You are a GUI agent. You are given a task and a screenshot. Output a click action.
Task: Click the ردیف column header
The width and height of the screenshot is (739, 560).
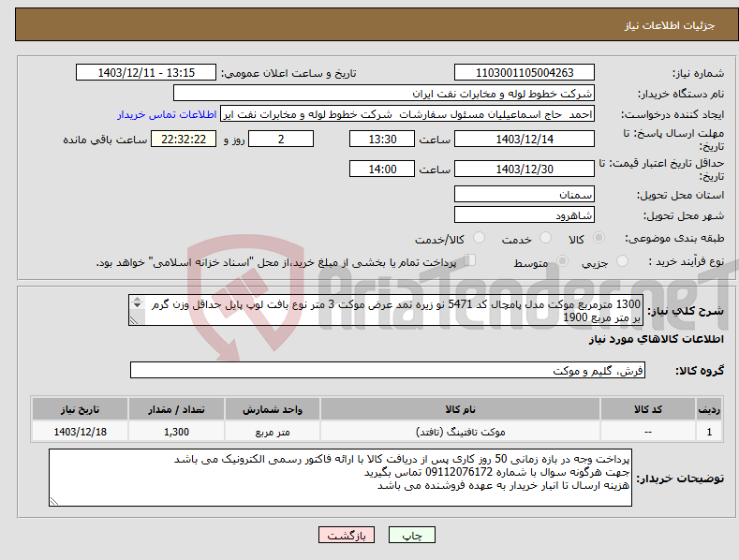point(709,409)
